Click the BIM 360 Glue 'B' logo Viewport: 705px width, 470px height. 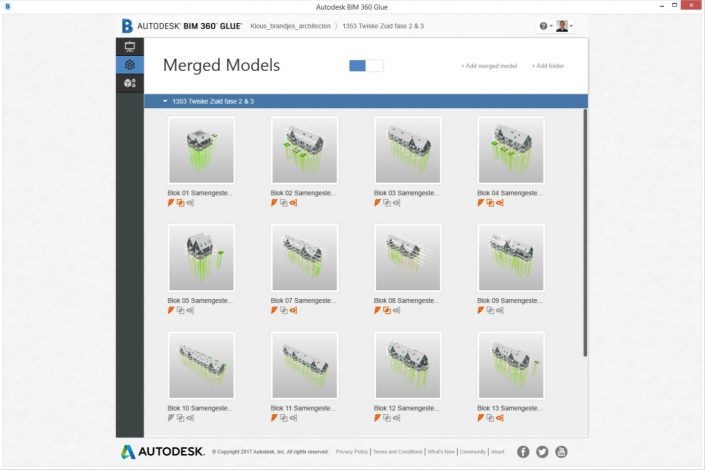[x=127, y=26]
